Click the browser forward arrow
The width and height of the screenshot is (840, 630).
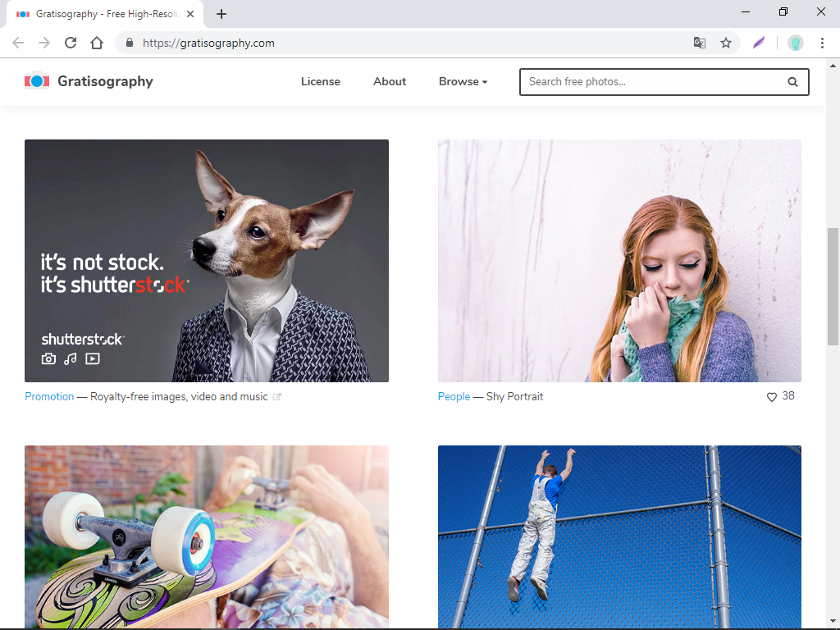tap(44, 43)
